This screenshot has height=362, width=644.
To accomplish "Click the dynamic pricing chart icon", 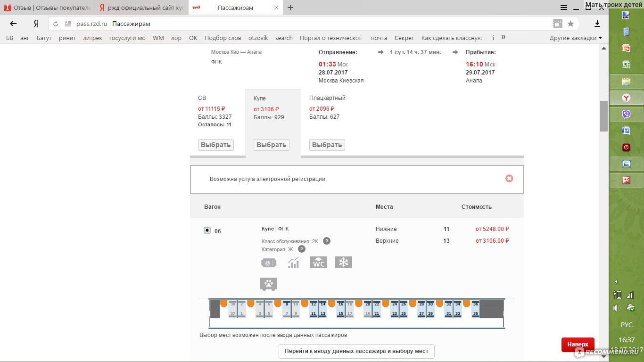I will pyautogui.click(x=294, y=263).
